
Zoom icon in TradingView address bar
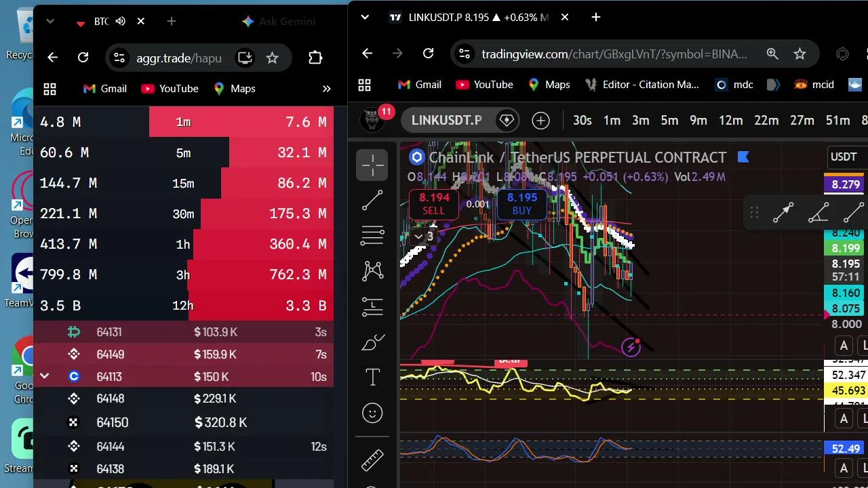(x=772, y=54)
